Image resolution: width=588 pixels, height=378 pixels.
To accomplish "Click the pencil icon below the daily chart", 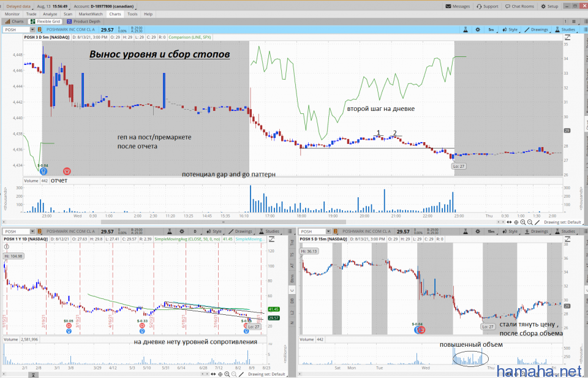I will point(241,374).
